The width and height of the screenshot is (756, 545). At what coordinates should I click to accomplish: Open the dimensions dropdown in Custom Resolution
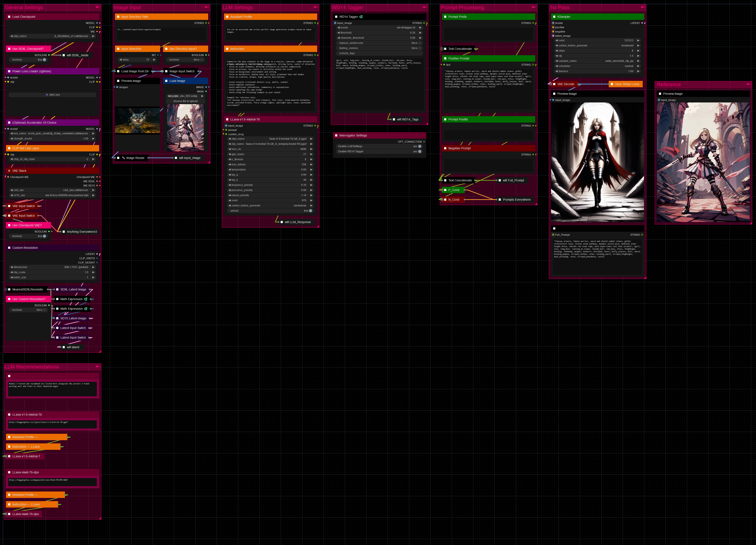52,267
